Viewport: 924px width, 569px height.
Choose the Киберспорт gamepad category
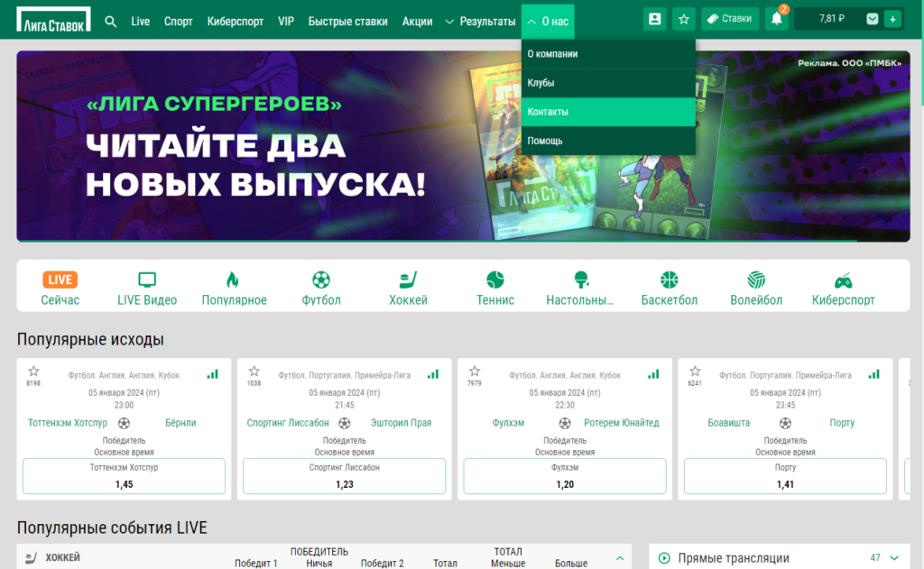844,288
